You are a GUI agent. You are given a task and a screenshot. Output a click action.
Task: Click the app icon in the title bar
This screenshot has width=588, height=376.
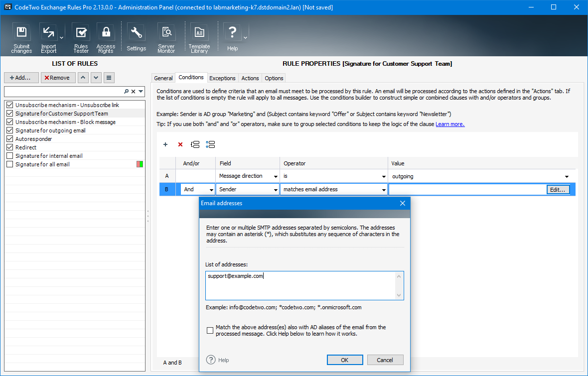(7, 7)
